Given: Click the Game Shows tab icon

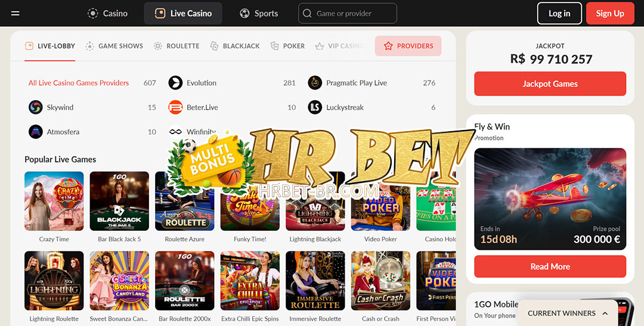Looking at the screenshot, I should [x=89, y=46].
